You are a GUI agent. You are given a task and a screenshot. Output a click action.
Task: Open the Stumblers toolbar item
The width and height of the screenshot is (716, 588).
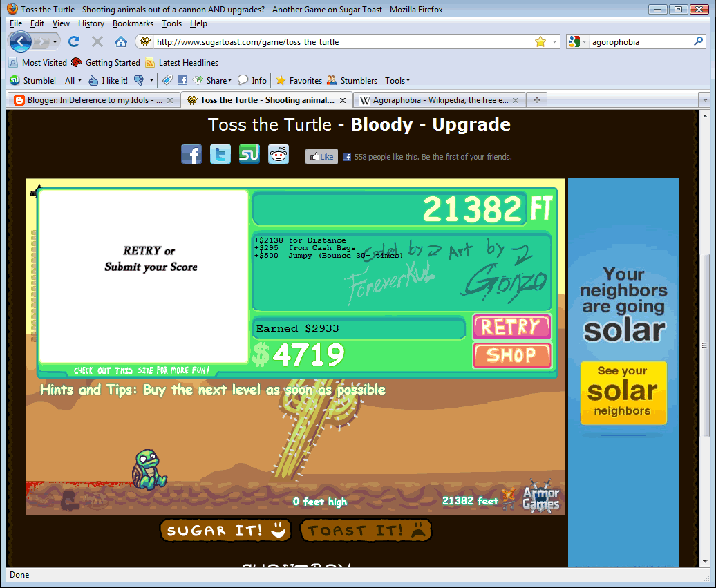point(352,80)
